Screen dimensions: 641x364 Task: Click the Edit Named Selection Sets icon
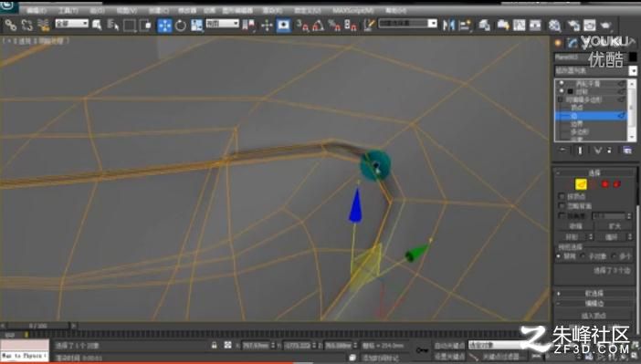pyautogui.click(x=369, y=26)
